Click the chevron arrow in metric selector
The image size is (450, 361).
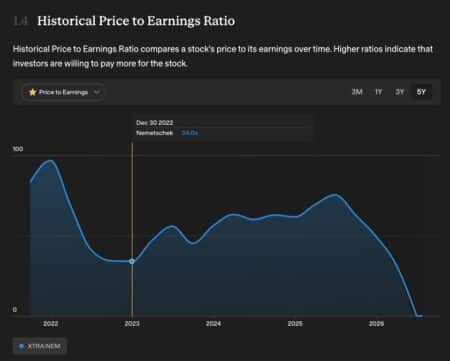pyautogui.click(x=96, y=92)
